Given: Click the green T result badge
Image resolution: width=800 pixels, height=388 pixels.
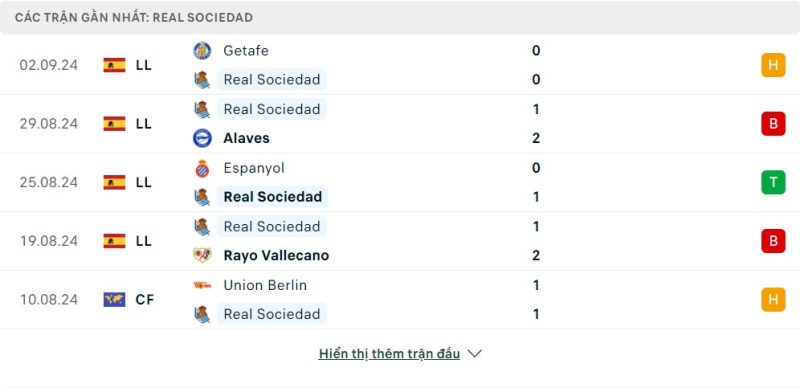Looking at the screenshot, I should (773, 182).
